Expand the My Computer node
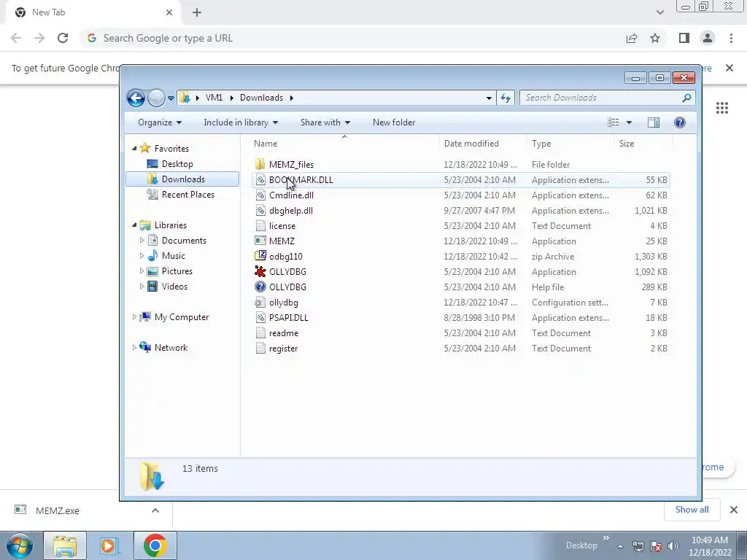The width and height of the screenshot is (747, 560). [134, 316]
